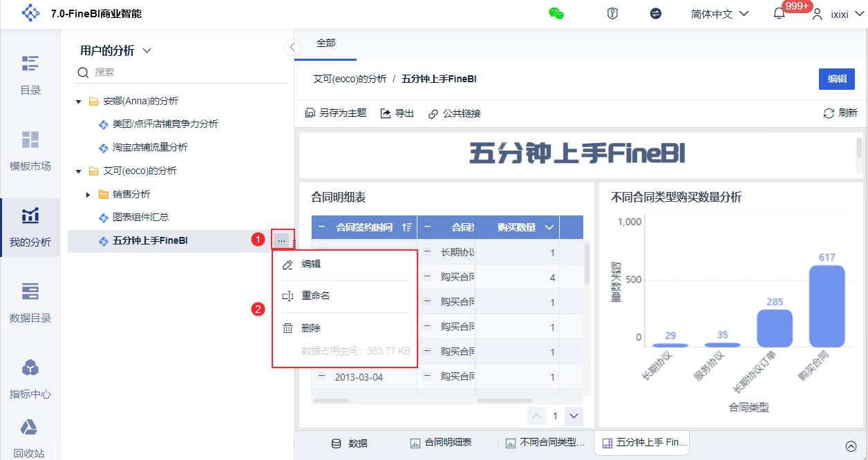
Task: Click the dashboard right vertical scrollbar
Action: click(859, 148)
